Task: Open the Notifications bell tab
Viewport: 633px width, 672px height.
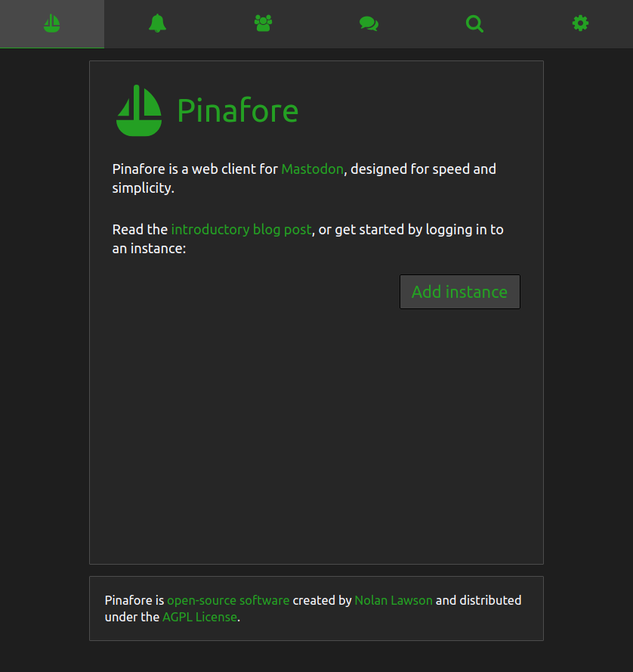Action: pos(158,23)
